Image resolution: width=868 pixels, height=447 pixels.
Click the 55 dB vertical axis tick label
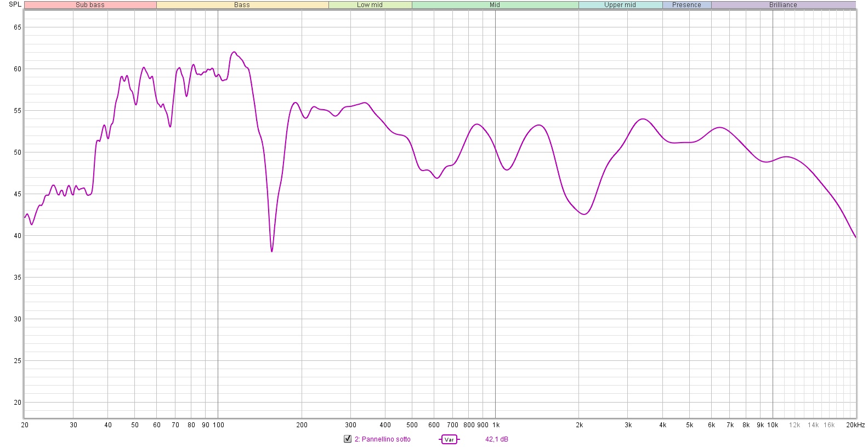[18, 111]
